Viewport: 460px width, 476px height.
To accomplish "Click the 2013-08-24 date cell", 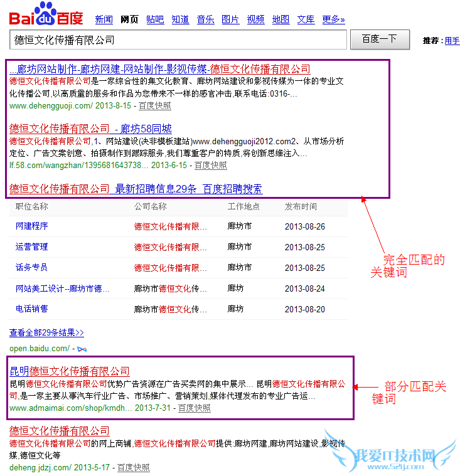I will (305, 288).
